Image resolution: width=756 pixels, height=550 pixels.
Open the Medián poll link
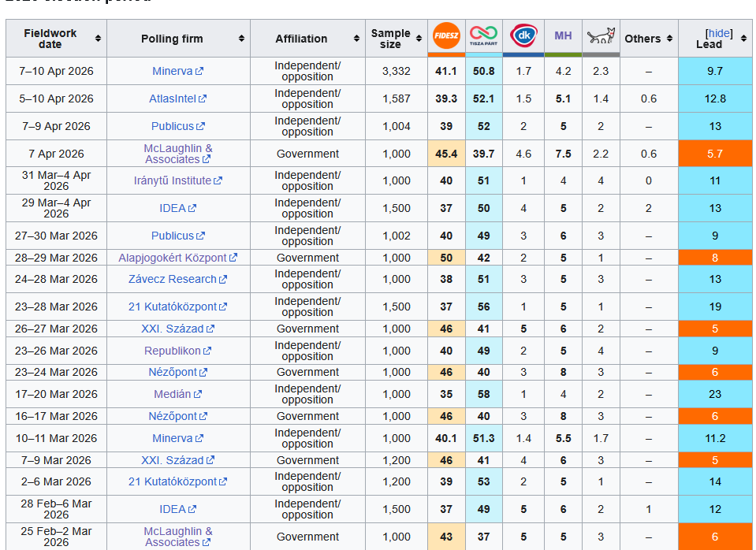[177, 394]
